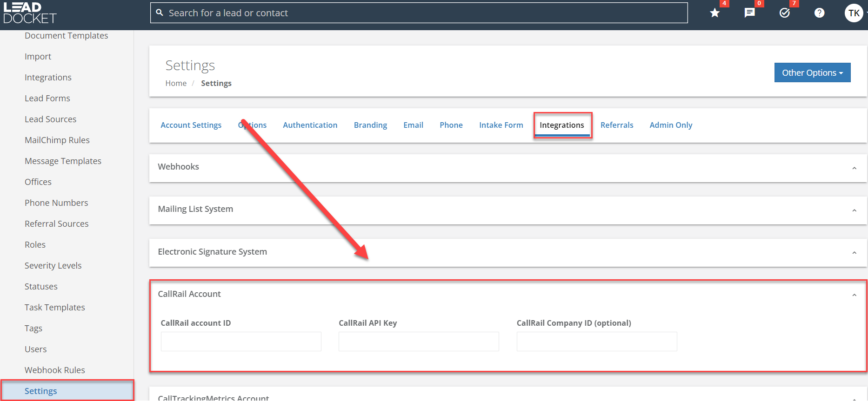The width and height of the screenshot is (868, 401).
Task: Toggle the CallRail Account panel header
Action: (507, 294)
